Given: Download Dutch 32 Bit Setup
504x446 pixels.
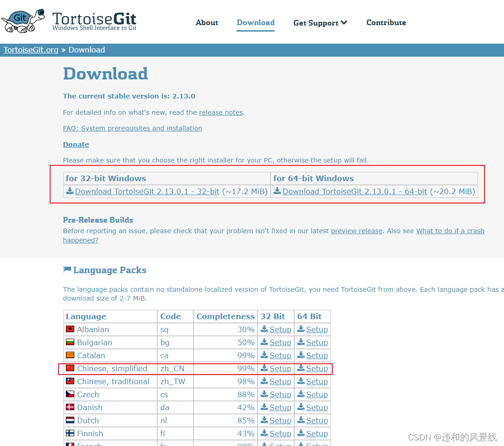Looking at the screenshot, I should [x=280, y=420].
